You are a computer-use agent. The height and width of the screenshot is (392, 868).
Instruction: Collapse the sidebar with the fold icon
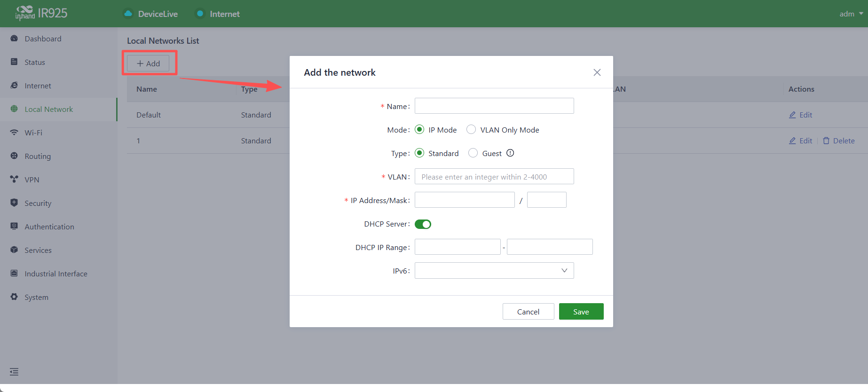coord(14,372)
